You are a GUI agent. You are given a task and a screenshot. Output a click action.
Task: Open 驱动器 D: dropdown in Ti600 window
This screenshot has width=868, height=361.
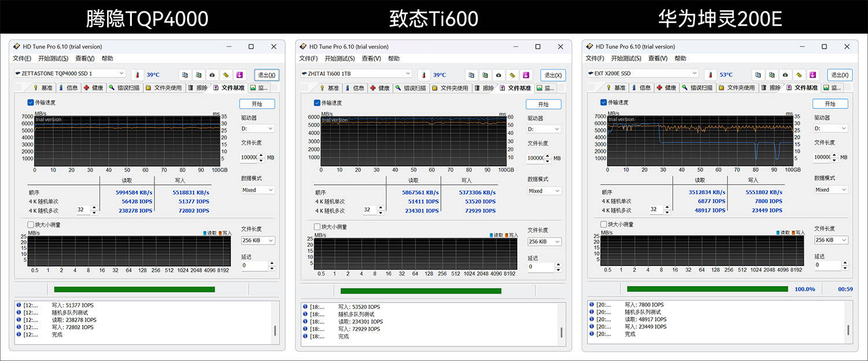(544, 129)
